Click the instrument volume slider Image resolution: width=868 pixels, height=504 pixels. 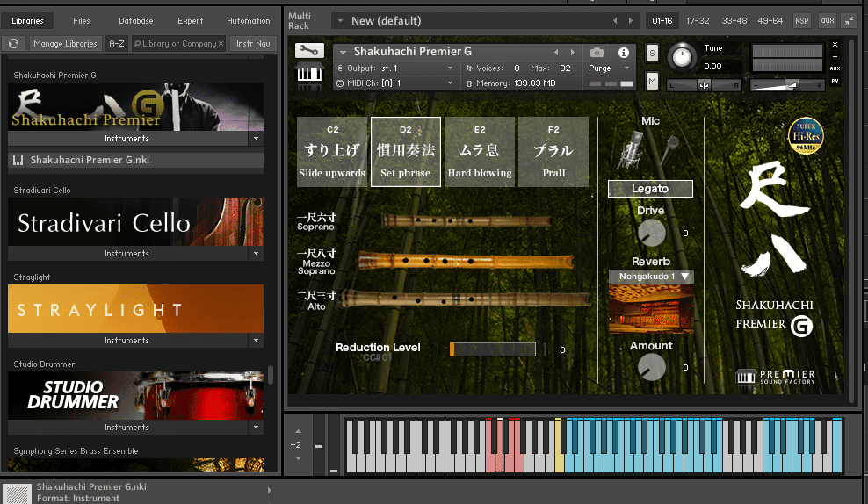pyautogui.click(x=787, y=85)
